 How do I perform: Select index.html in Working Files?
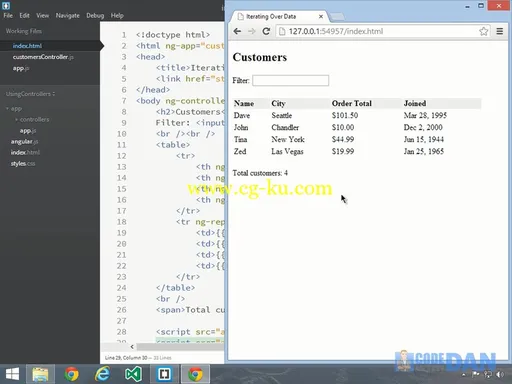pos(27,46)
